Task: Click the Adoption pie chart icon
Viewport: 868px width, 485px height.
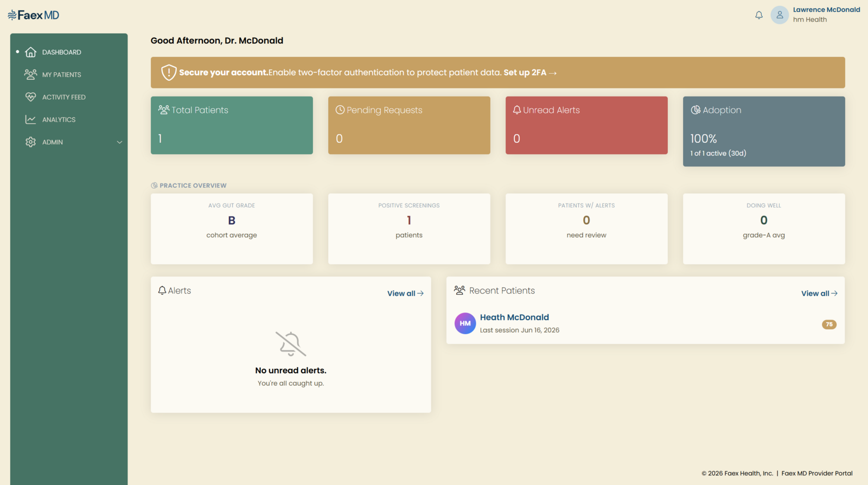Action: [695, 110]
